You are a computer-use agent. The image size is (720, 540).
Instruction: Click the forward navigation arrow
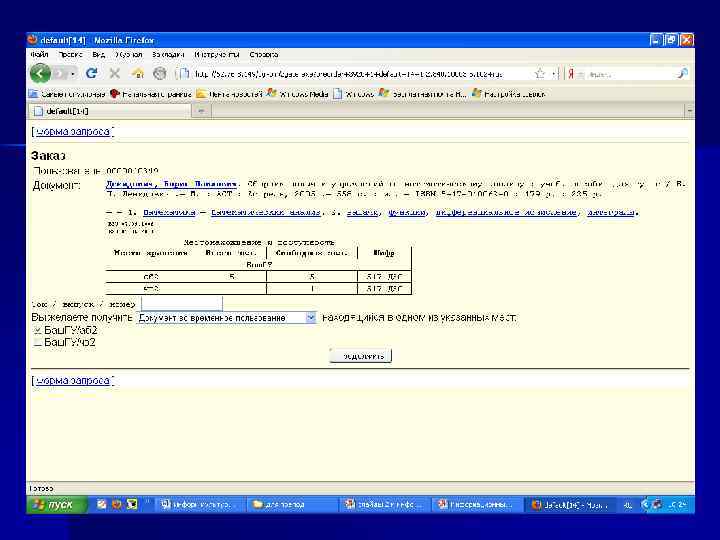60,73
